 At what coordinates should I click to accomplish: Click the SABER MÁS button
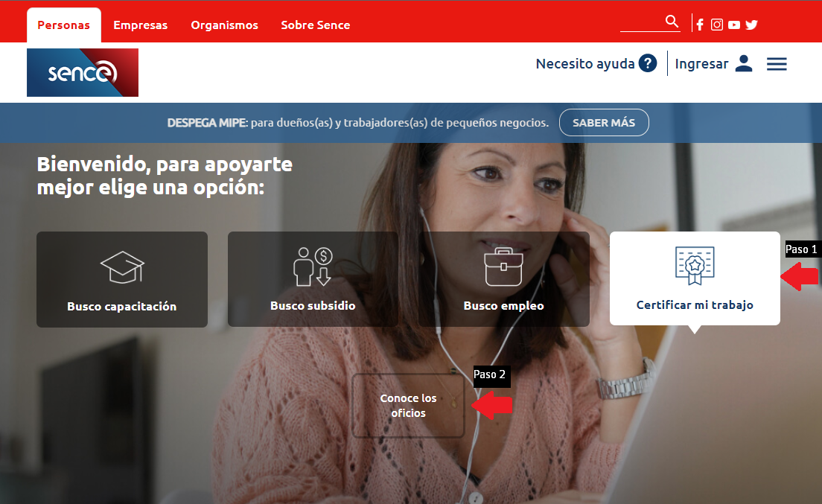[x=604, y=123]
